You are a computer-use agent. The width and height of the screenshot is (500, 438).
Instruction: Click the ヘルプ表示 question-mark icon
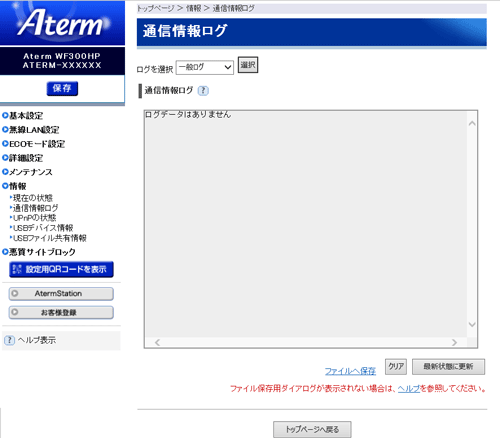(9, 340)
